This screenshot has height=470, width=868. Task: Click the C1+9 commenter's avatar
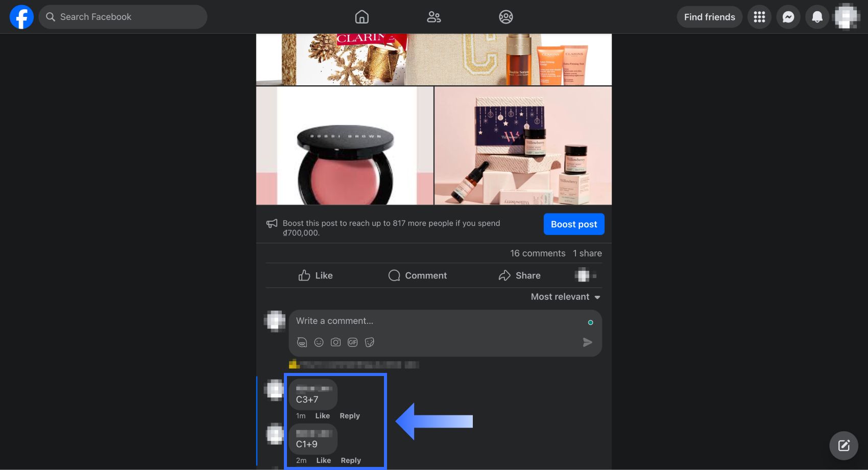(x=275, y=434)
